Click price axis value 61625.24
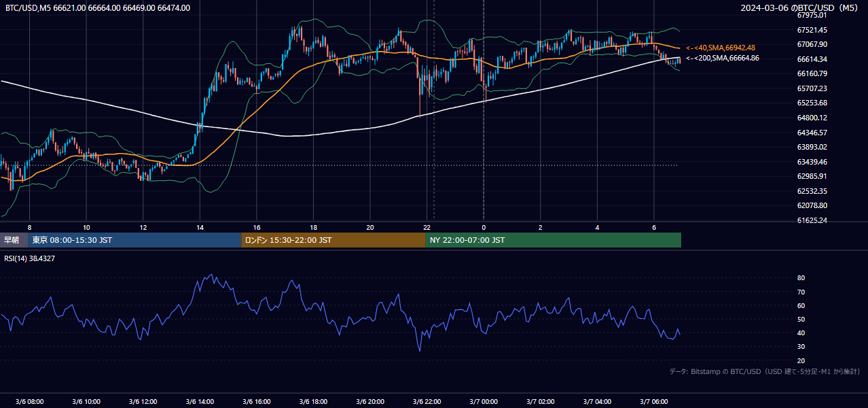 812,220
